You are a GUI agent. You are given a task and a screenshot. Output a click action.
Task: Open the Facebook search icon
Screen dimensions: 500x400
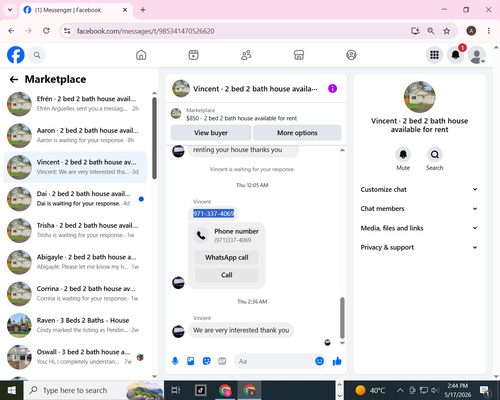[37, 55]
